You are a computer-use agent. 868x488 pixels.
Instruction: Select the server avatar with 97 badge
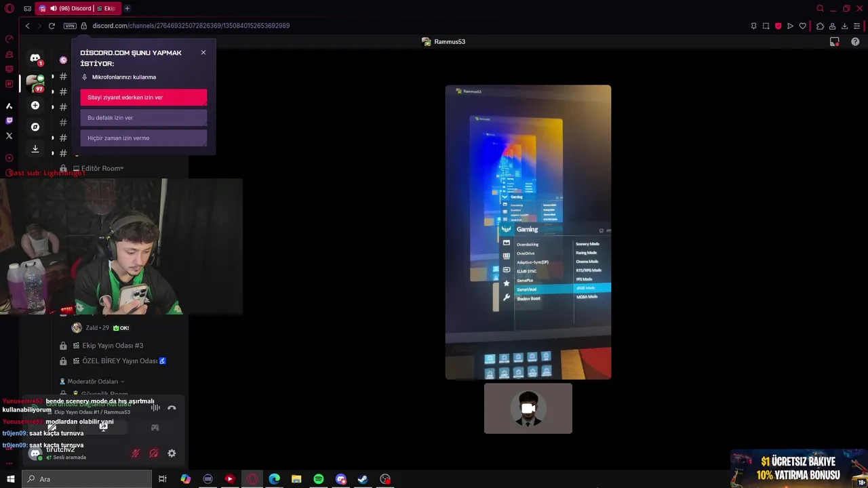[35, 83]
